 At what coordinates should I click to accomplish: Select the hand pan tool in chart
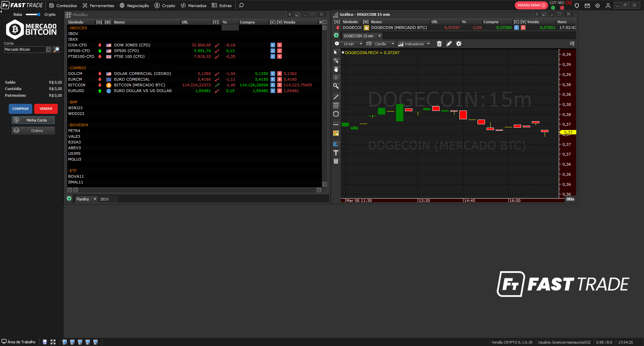click(x=336, y=69)
